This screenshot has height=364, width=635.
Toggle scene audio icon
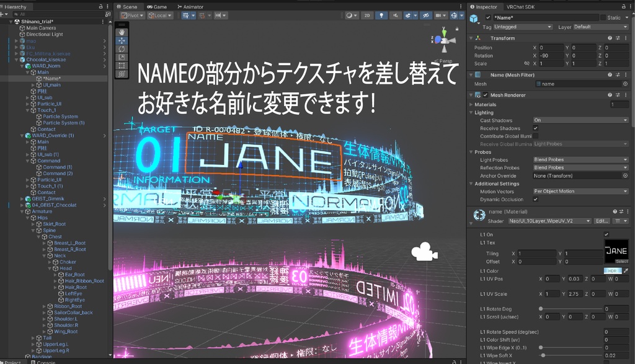[395, 16]
